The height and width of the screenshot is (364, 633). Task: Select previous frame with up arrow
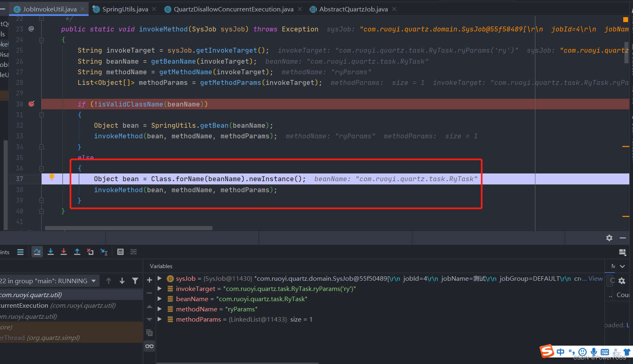pos(109,281)
